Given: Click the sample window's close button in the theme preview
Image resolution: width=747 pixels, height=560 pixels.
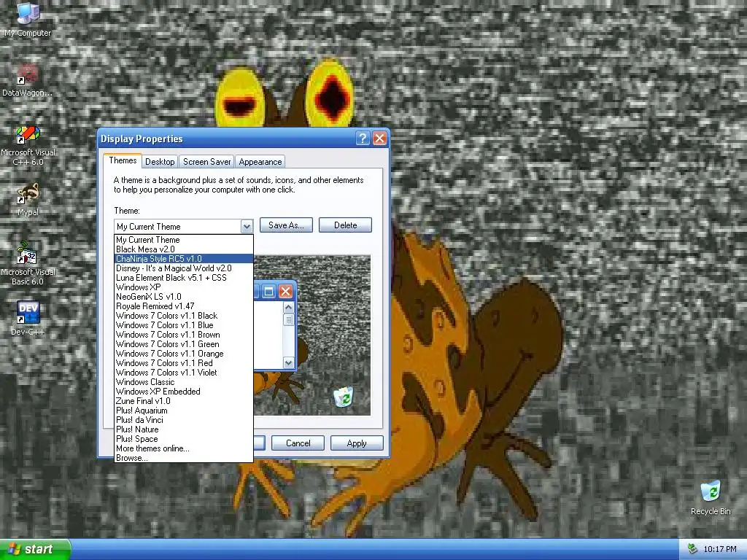Looking at the screenshot, I should tap(285, 291).
